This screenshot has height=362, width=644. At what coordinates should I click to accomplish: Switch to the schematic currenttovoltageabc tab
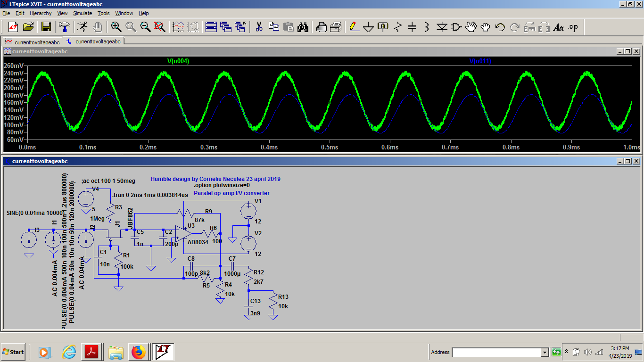pos(93,41)
